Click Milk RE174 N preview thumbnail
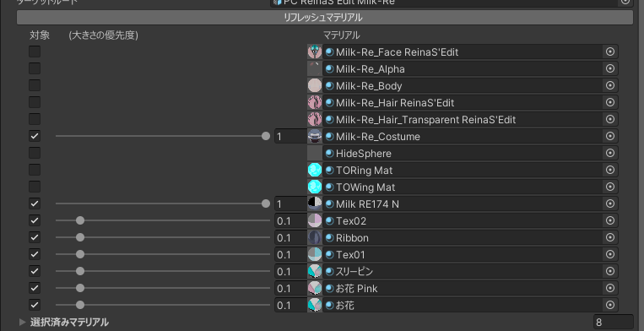This screenshot has height=331, width=644. [315, 203]
